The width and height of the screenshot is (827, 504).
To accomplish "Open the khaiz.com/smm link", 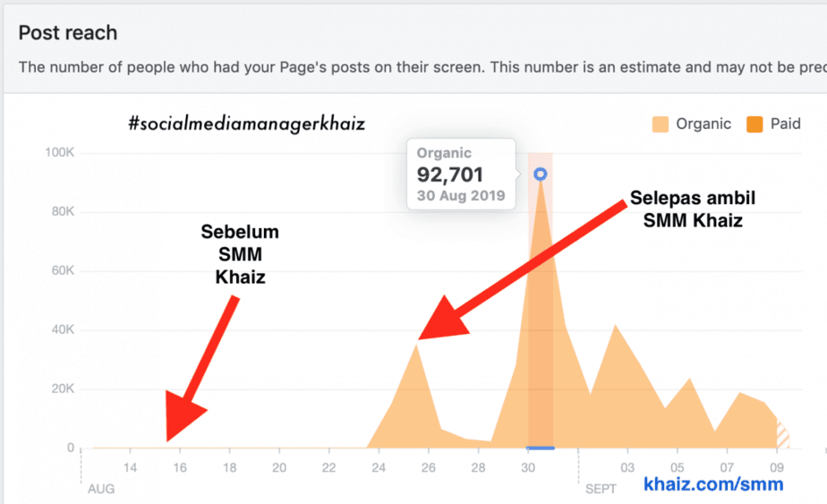I will point(713,484).
